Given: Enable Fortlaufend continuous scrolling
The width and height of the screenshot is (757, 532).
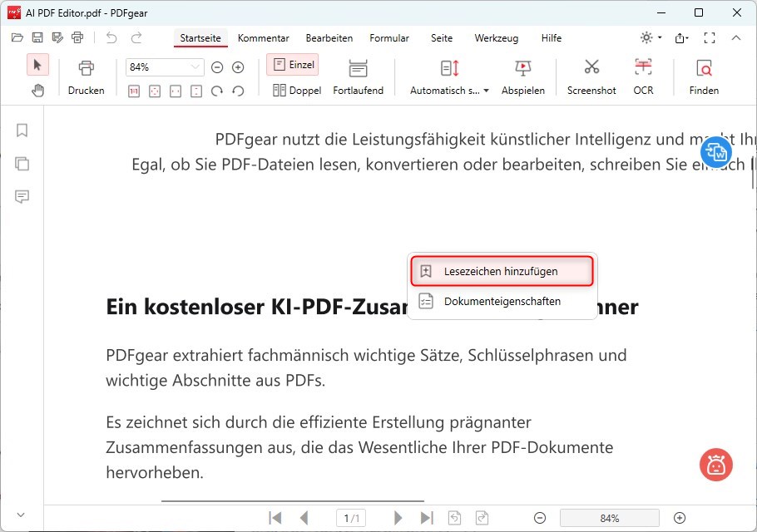Looking at the screenshot, I should click(359, 77).
